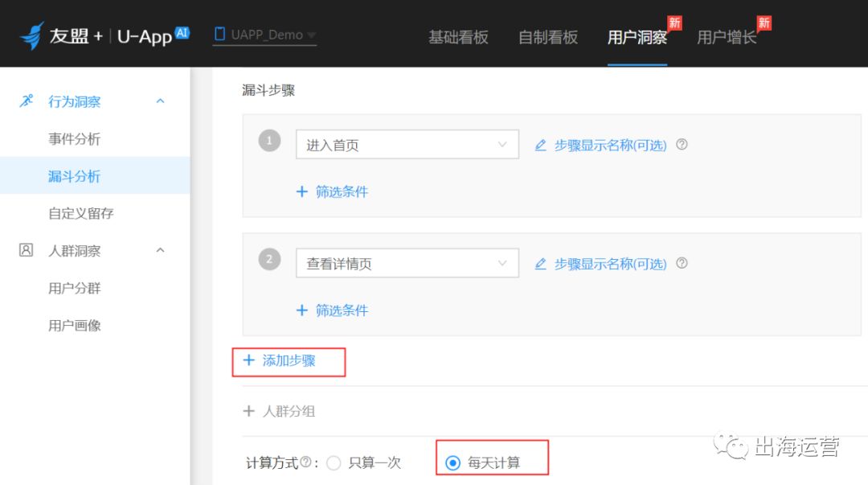Click edit pencil icon in step 2
Image resolution: width=868 pixels, height=485 pixels.
click(x=541, y=264)
